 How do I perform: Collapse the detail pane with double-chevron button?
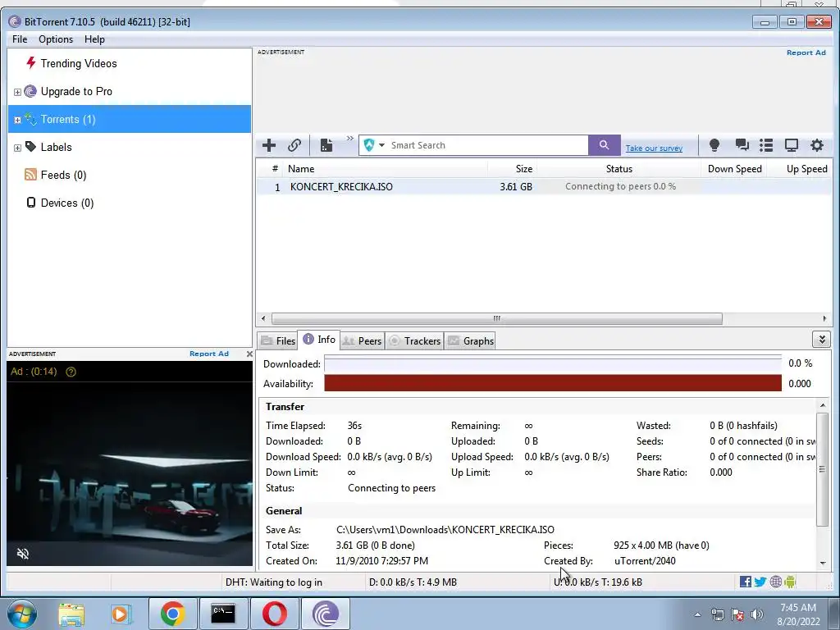821,339
